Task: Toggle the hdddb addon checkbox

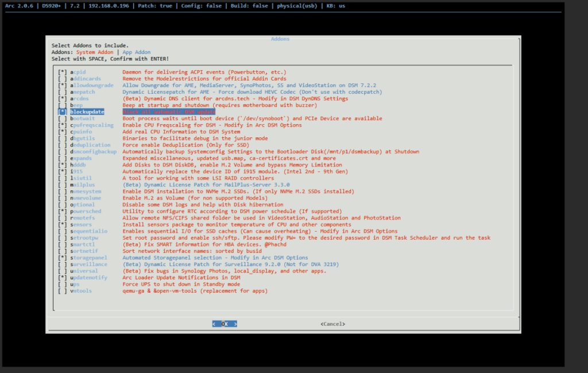Action: [x=62, y=165]
